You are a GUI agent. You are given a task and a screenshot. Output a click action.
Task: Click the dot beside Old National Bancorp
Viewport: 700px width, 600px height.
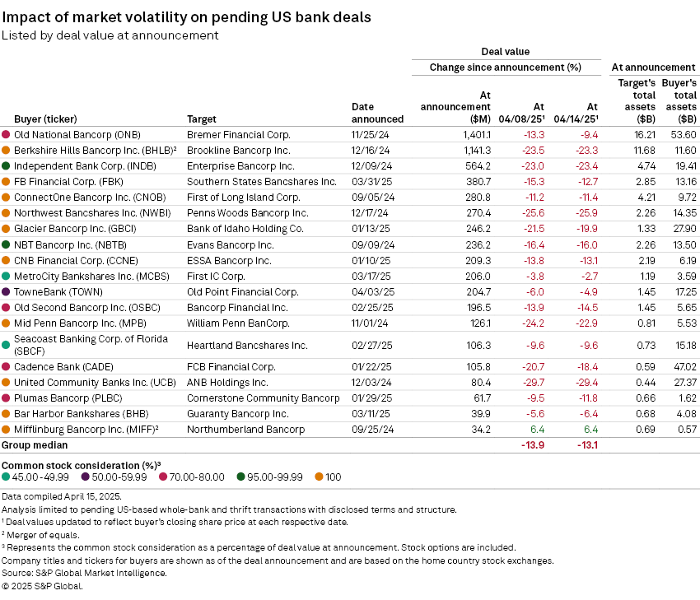point(7,134)
